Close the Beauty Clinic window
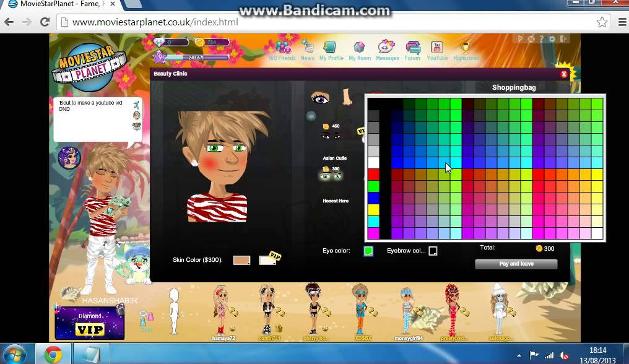629x364 pixels. (563, 74)
